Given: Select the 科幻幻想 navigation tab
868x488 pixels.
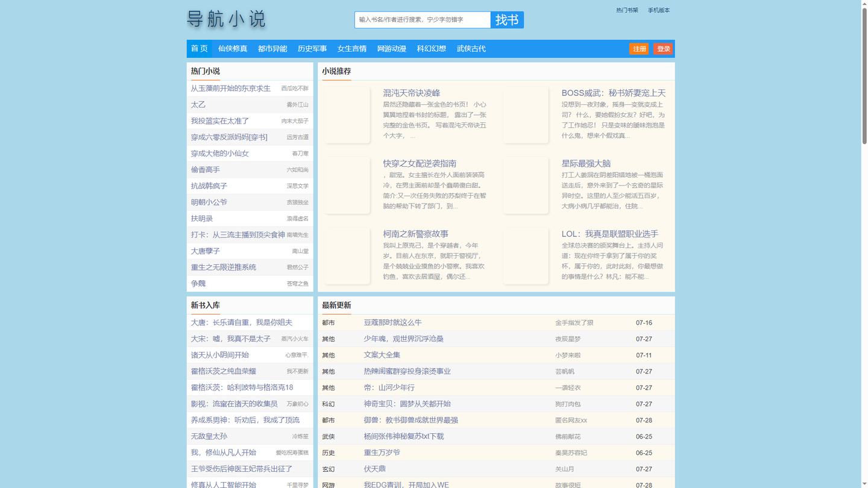Looking at the screenshot, I should pyautogui.click(x=432, y=49).
